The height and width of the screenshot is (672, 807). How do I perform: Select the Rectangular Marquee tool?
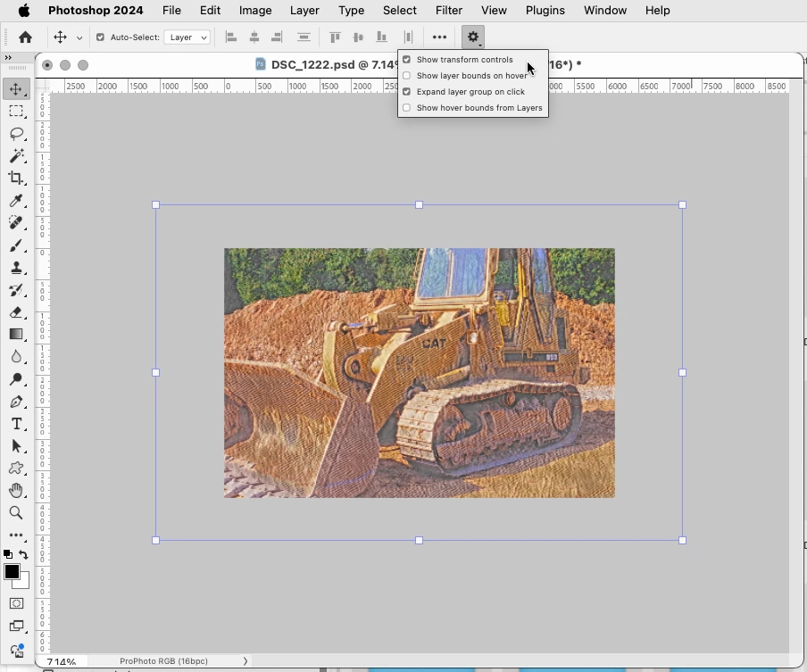16,112
